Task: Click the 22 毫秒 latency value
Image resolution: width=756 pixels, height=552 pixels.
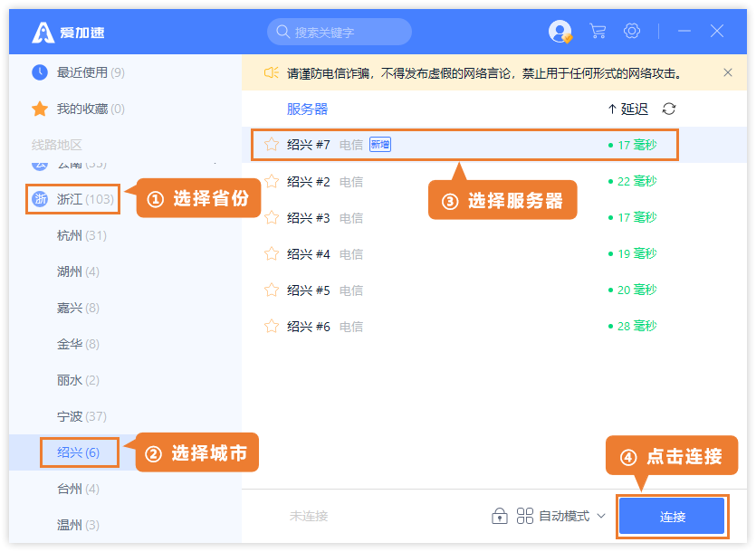Action: click(636, 181)
